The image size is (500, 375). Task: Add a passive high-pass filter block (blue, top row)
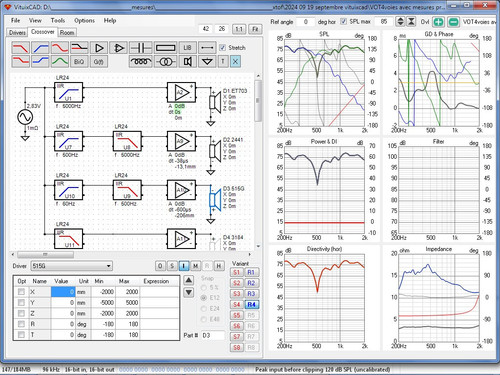40,48
